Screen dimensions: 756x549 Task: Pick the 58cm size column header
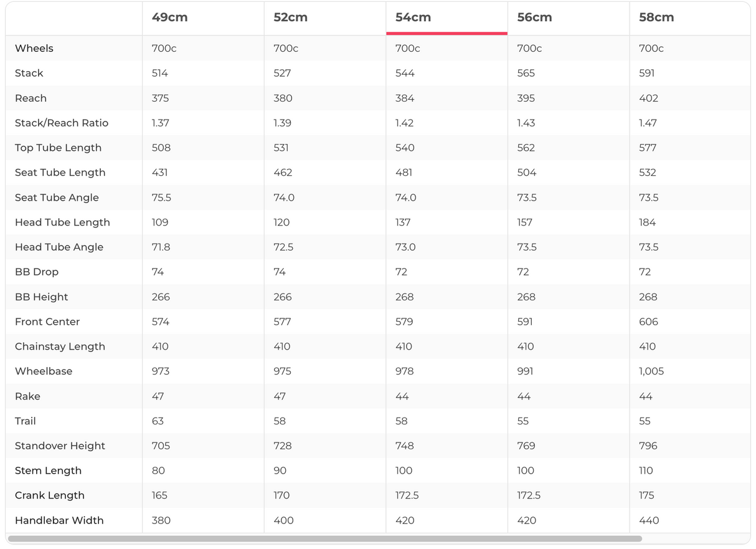coord(656,17)
